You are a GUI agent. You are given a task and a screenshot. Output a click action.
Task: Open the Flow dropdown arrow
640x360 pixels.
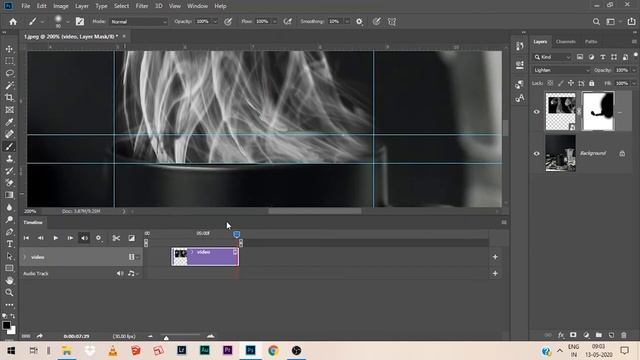point(274,22)
